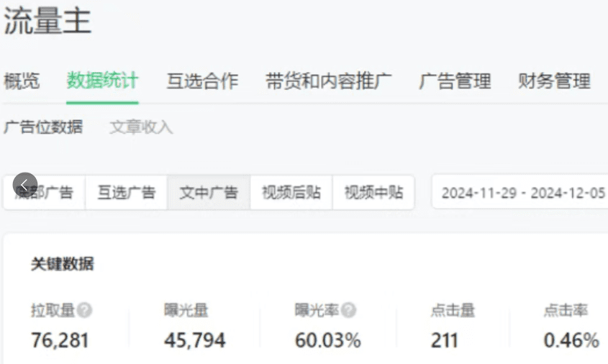Open the date range picker 2024-11-29
Screen dimensions: 608x364
(x=522, y=193)
